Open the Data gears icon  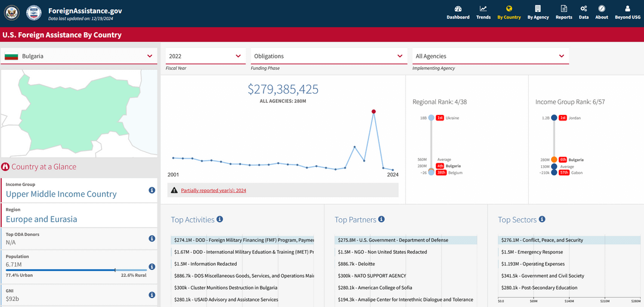[x=584, y=8]
